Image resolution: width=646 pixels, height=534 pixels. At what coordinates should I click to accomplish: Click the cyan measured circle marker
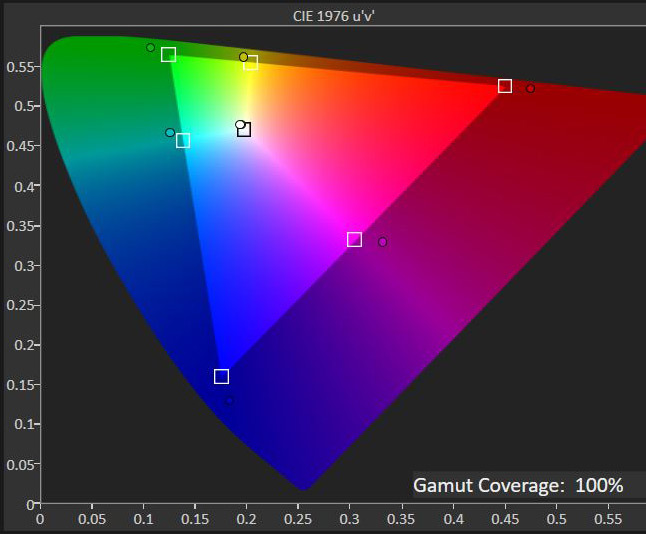pos(170,133)
